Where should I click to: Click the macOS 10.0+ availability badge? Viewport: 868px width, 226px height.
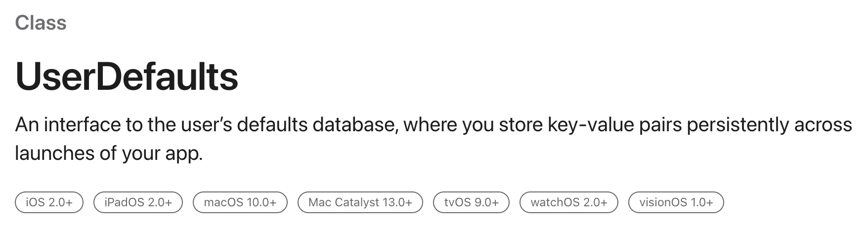click(240, 202)
